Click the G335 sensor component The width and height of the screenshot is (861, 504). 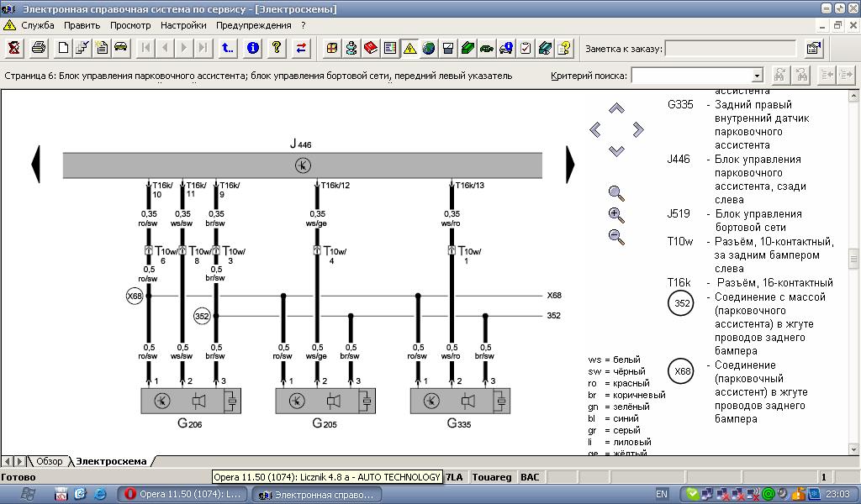point(460,401)
